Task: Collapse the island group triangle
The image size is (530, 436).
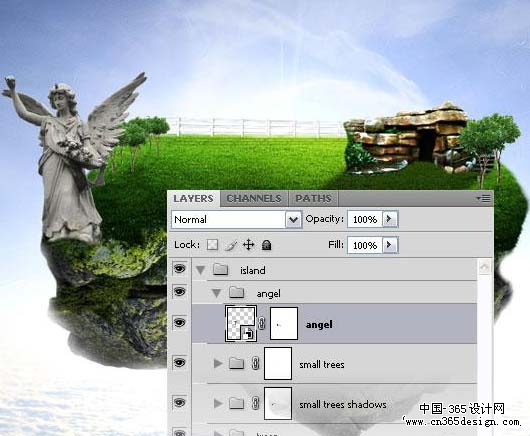Action: click(200, 270)
